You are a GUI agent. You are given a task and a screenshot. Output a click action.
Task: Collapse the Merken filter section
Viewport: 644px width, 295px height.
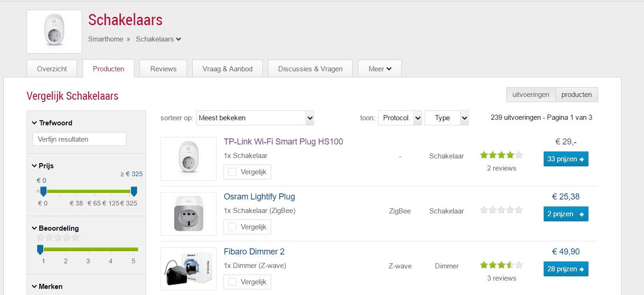(x=47, y=287)
